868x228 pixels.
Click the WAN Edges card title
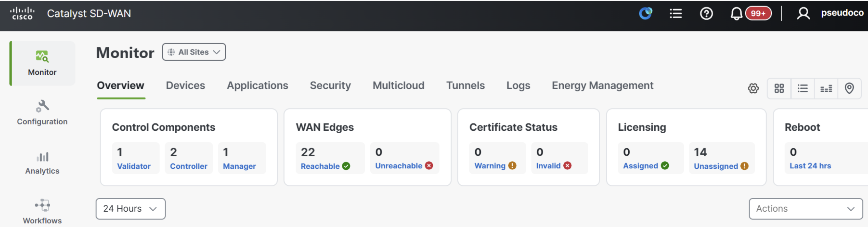[325, 127]
